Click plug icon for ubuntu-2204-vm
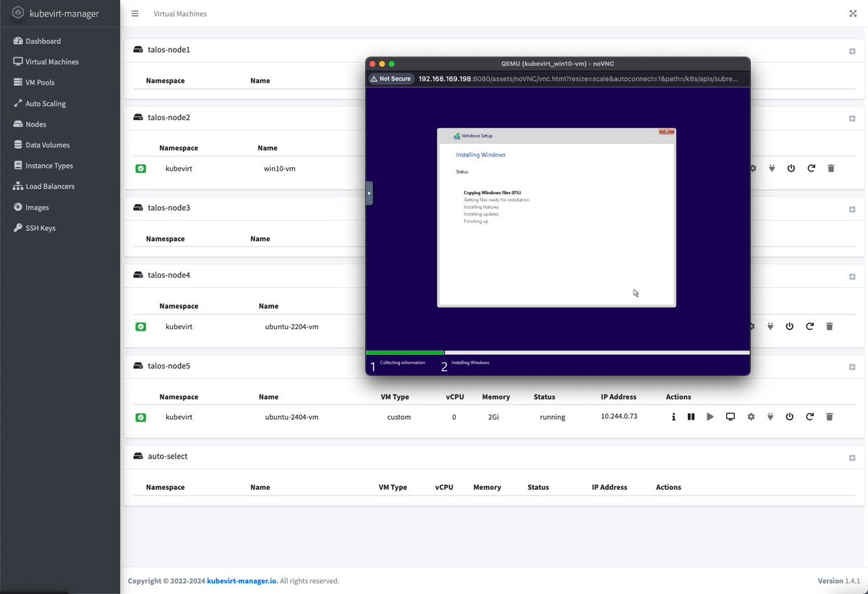The image size is (868, 594). pyautogui.click(x=770, y=327)
